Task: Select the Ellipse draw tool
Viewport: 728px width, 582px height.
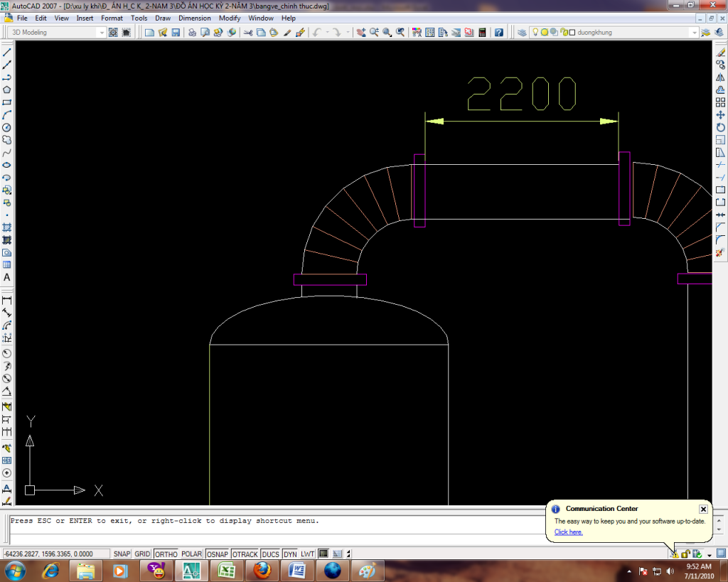Action: click(7, 165)
